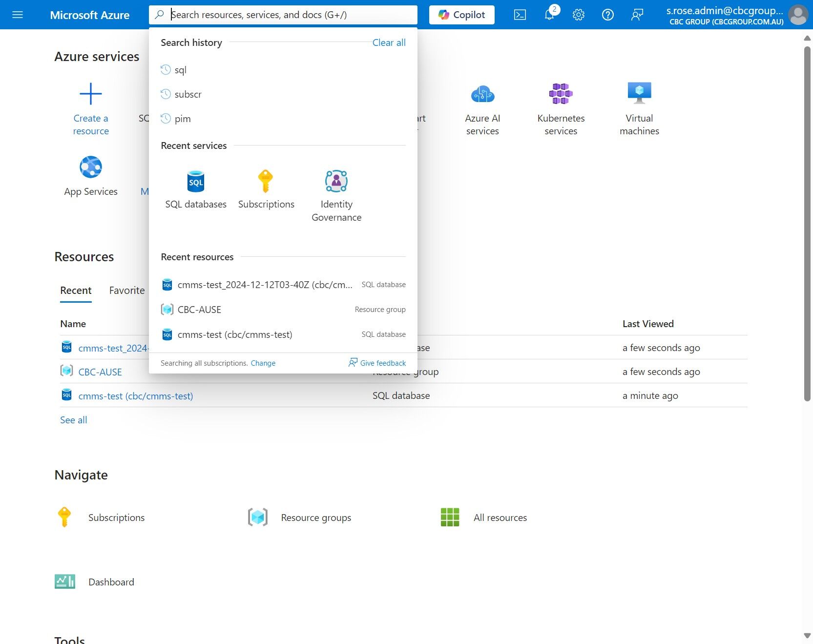Open the notifications bell
The height and width of the screenshot is (644, 813).
549,15
